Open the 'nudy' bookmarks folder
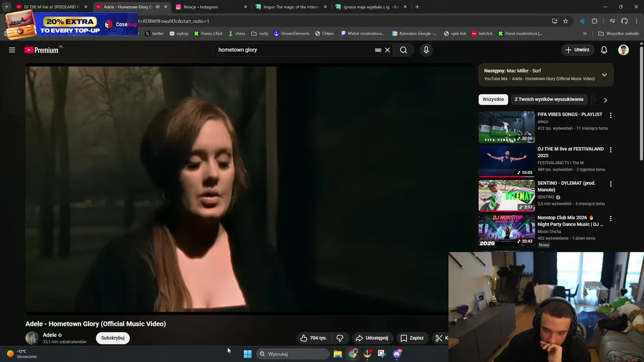644x362 pixels. pyautogui.click(x=260, y=34)
